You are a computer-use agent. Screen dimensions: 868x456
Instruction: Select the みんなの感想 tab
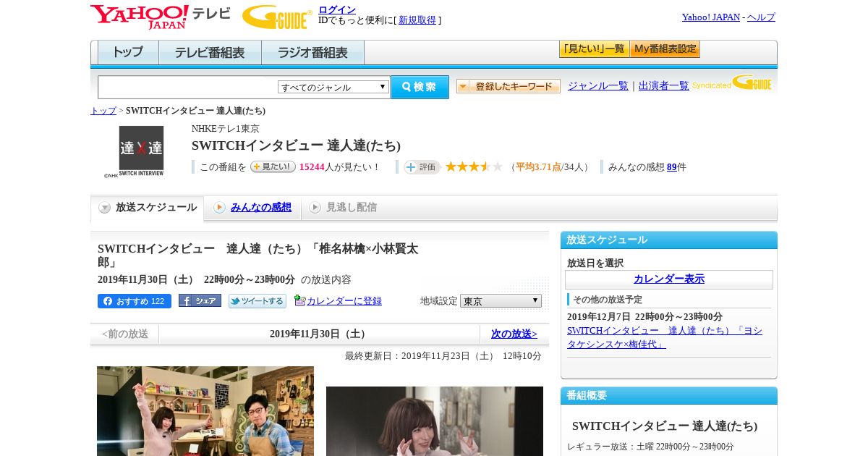(x=261, y=208)
